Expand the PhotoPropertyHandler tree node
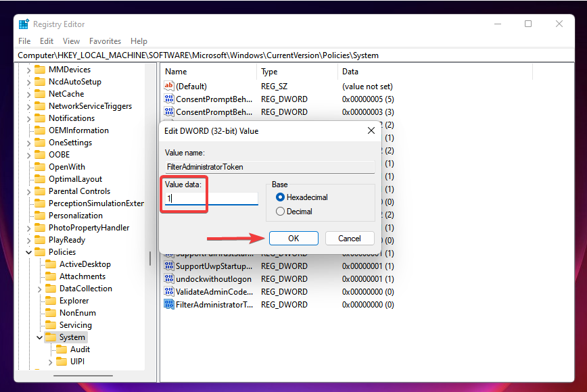The image size is (587, 392). coord(29,228)
